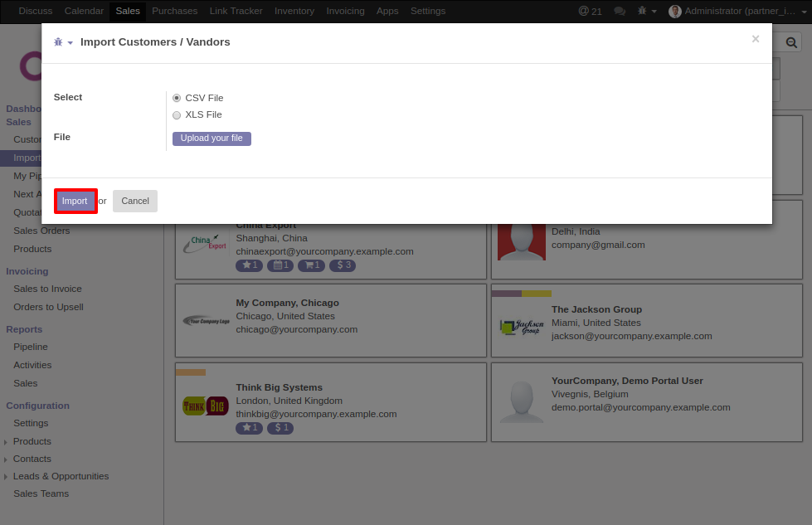Click dollar badge on Think Big Systems card
Screen dimensions: 812x525
pyautogui.click(x=280, y=428)
